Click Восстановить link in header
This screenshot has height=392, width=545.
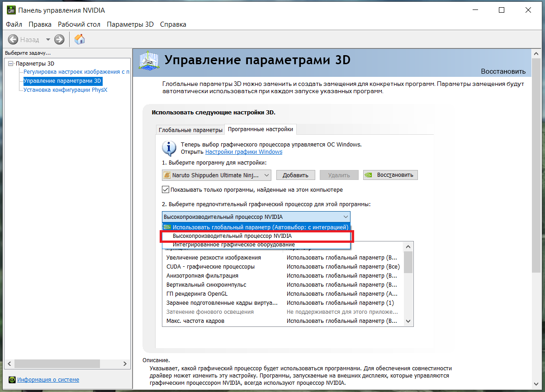pyautogui.click(x=503, y=71)
